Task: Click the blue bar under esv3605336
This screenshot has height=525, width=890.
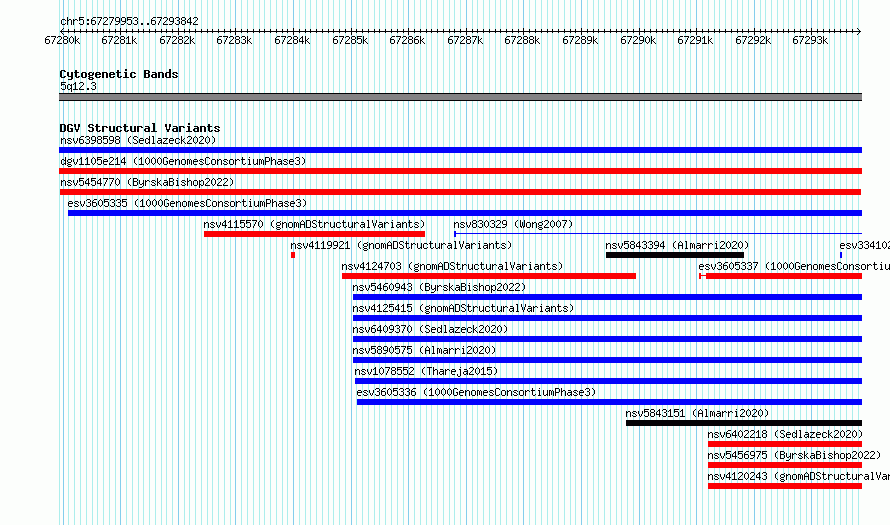Action: point(610,402)
